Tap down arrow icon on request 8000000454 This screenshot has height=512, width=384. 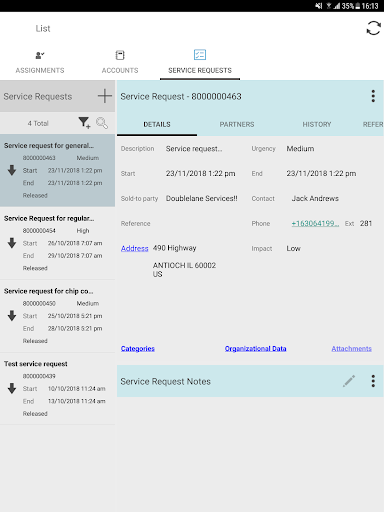pyautogui.click(x=12, y=243)
